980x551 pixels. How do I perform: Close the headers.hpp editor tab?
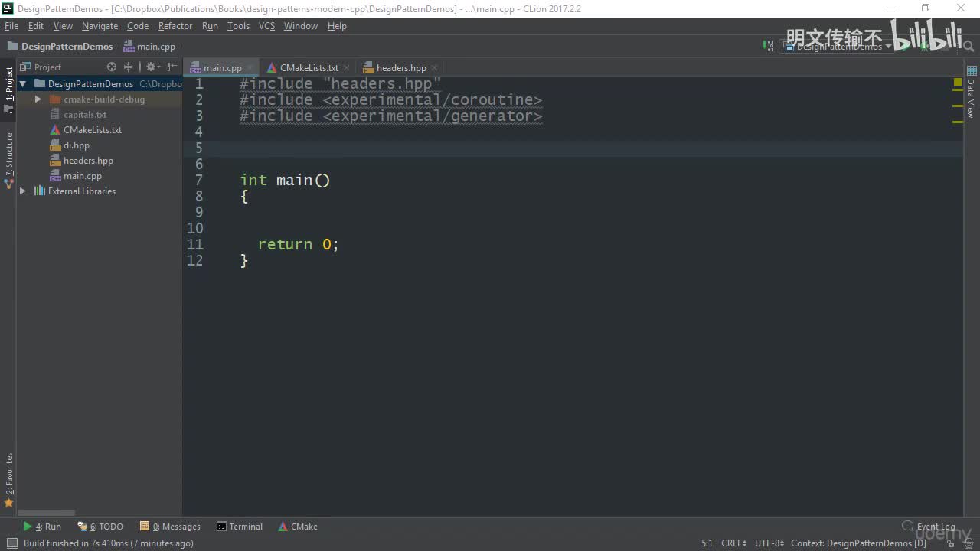click(434, 68)
